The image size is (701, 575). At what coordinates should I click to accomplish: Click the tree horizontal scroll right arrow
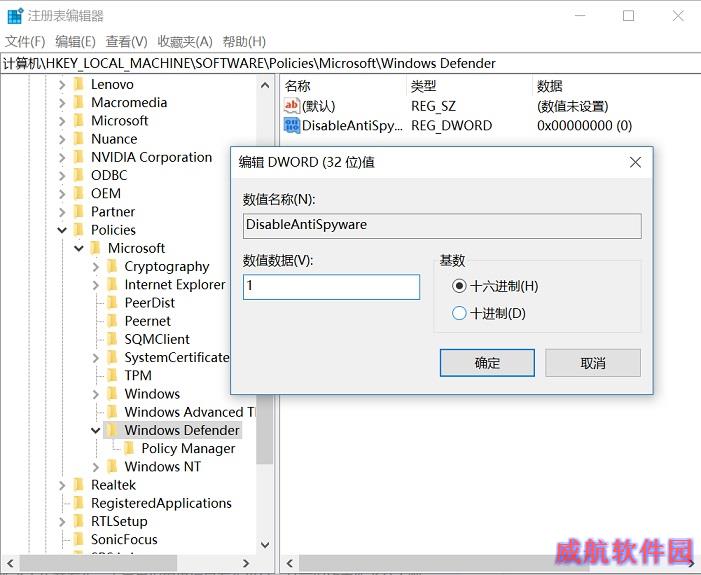[x=246, y=563]
